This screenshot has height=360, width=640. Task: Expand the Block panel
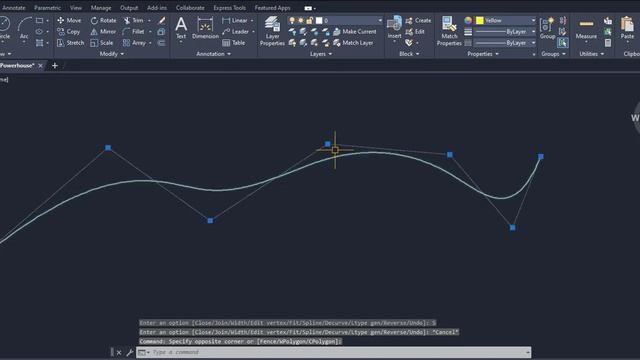[x=409, y=54]
